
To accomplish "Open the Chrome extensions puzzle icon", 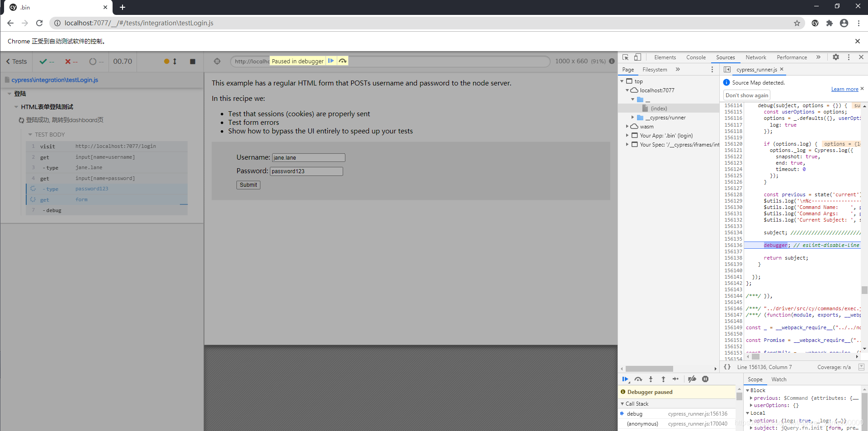I will (x=830, y=23).
